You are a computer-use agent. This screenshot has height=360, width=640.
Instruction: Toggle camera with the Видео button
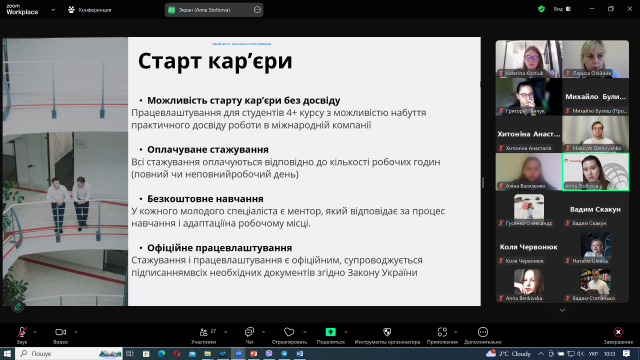60,335
